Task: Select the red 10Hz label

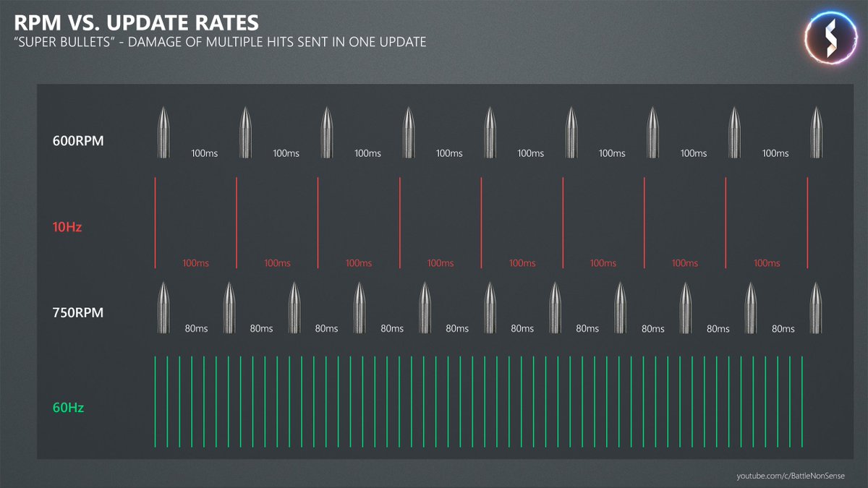Action: coord(67,227)
